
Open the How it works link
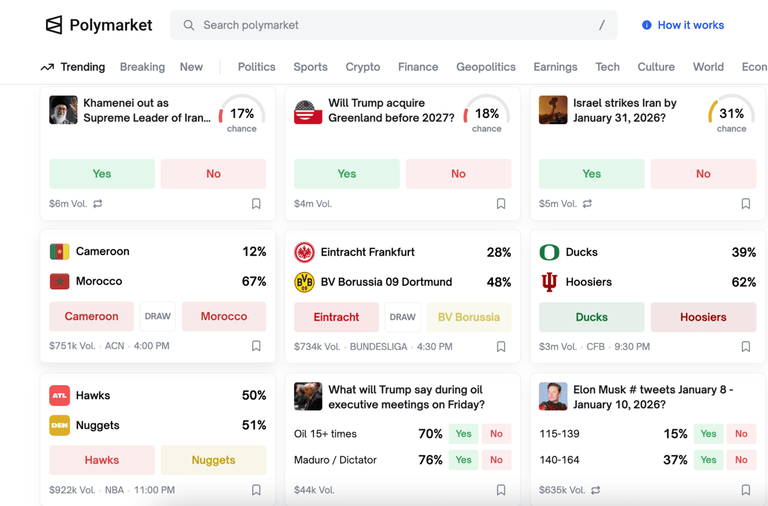pyautogui.click(x=691, y=25)
